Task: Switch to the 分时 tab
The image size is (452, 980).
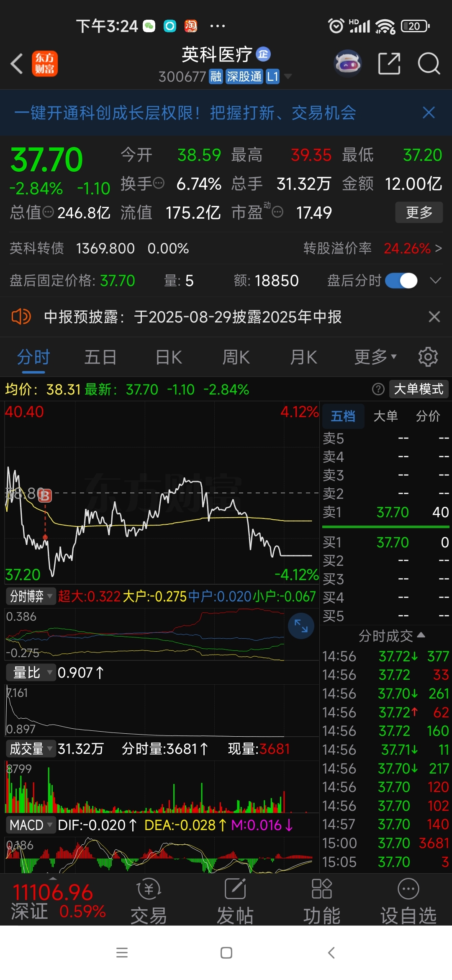Action: [33, 357]
